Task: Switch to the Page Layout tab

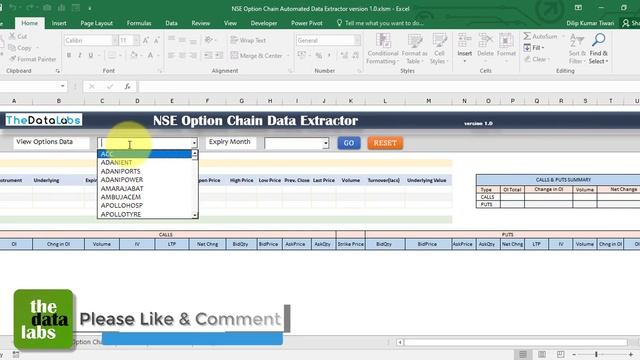Action: [96, 23]
